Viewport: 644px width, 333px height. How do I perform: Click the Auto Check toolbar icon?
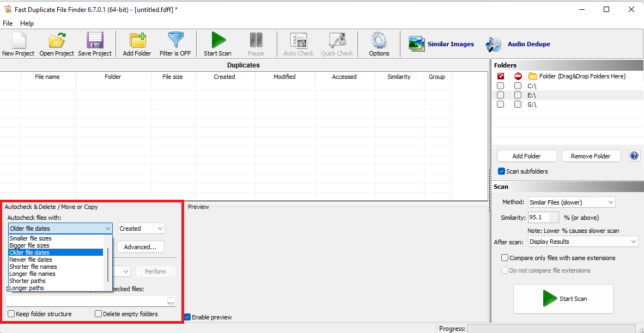pos(299,41)
